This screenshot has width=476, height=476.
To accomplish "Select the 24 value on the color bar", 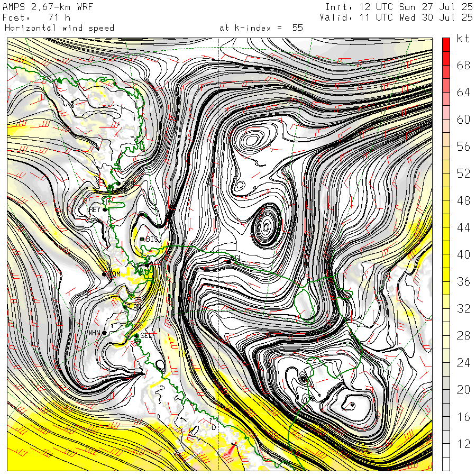I will pyautogui.click(x=463, y=362).
